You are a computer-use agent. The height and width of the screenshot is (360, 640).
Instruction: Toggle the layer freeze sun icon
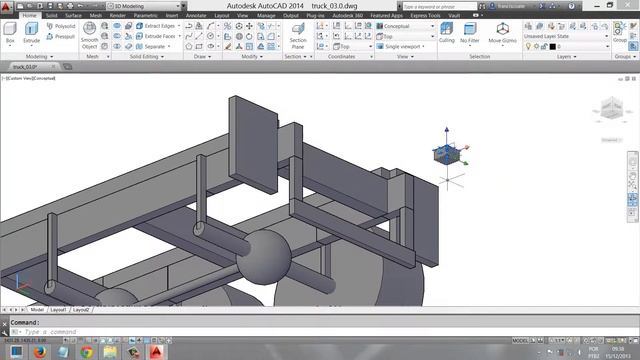pos(536,47)
